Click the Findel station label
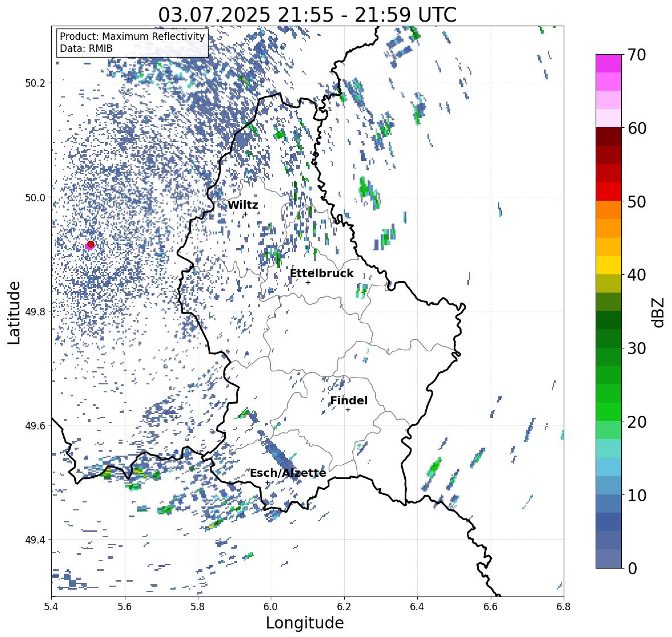672x637 pixels. (x=349, y=400)
